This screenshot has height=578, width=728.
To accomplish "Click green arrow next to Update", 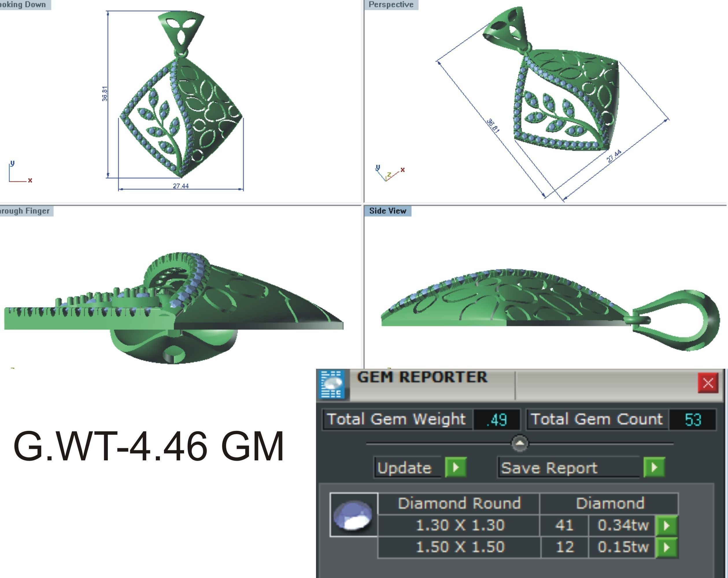I will [x=456, y=468].
